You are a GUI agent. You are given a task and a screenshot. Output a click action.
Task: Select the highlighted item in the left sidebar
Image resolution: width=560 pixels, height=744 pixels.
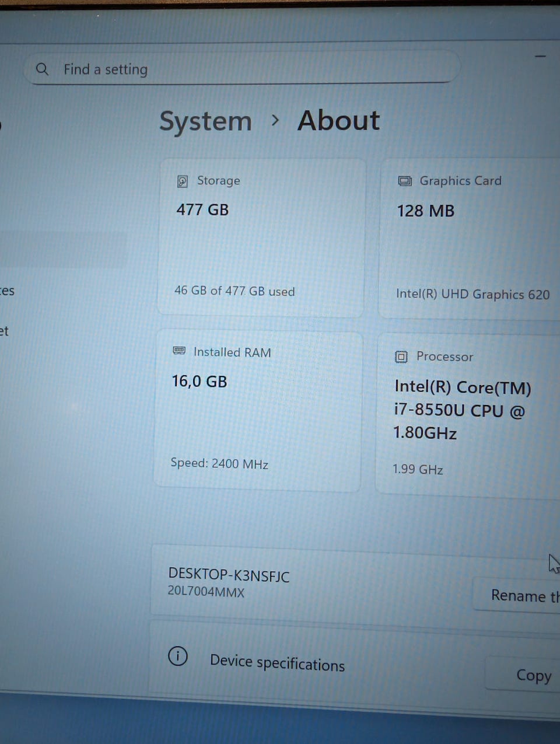click(63, 249)
